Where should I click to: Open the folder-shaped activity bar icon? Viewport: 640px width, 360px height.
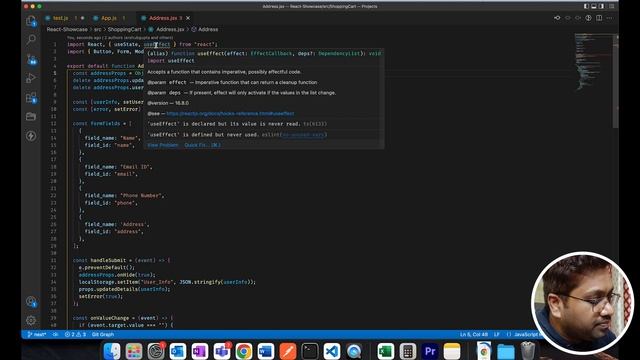tap(31, 117)
